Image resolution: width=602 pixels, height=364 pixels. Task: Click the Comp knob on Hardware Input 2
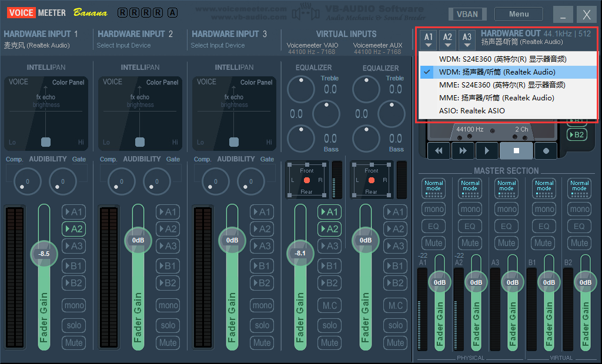[121, 181]
